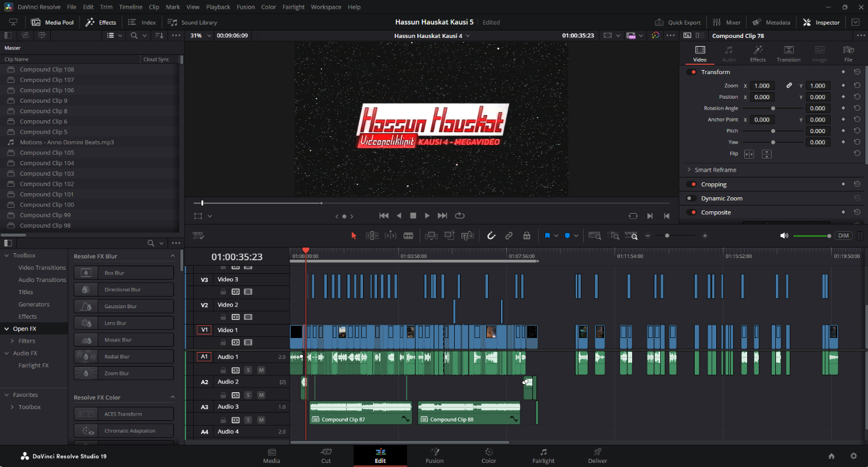Image resolution: width=868 pixels, height=467 pixels.
Task: Open the Fairlight menu
Action: 293,7
